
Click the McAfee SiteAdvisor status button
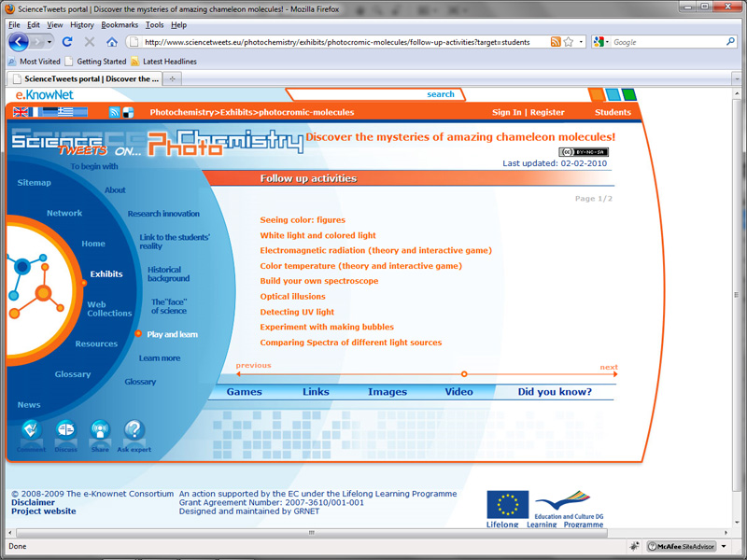tap(682, 546)
